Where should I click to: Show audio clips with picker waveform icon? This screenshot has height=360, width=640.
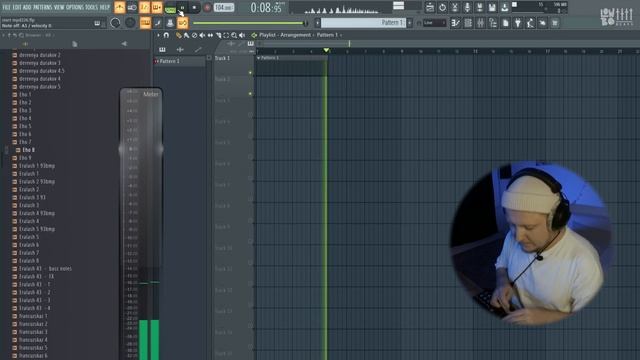180,49
